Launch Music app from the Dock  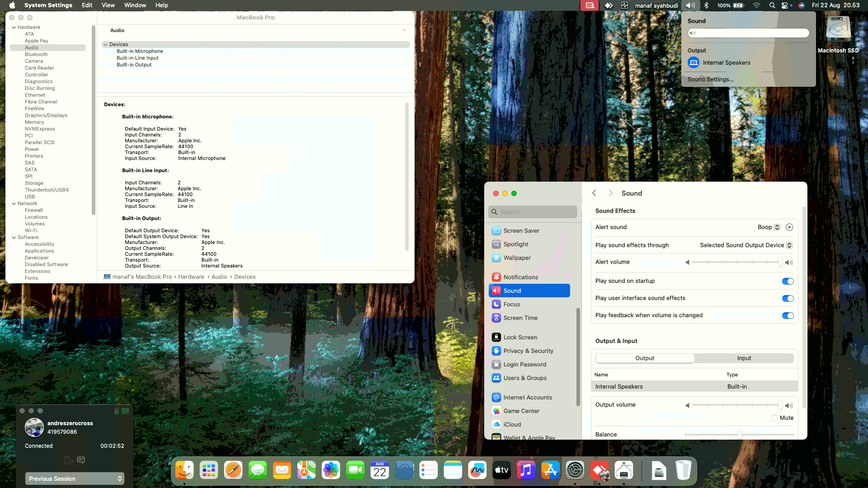pyautogui.click(x=526, y=470)
